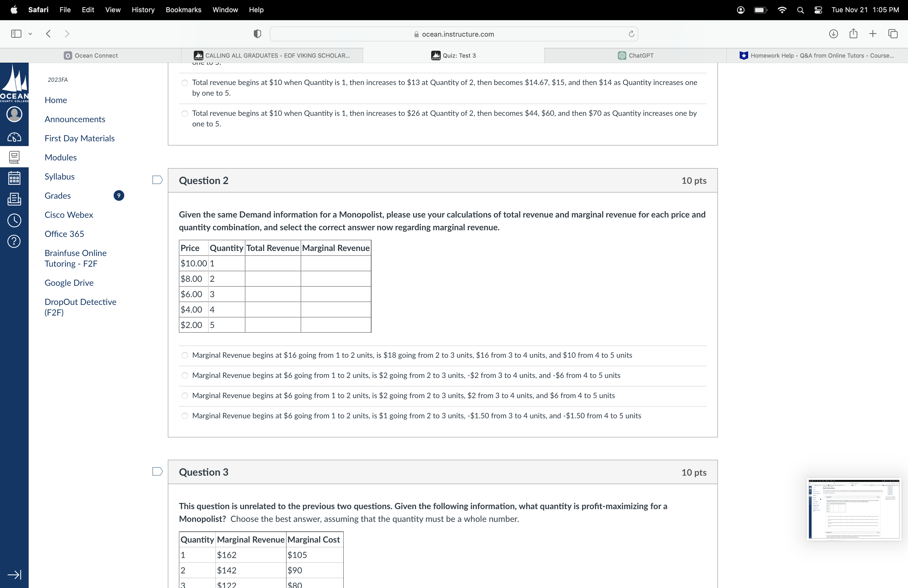
Task: Click the Canvas Calendar icon in the sidebar
Action: [x=14, y=178]
